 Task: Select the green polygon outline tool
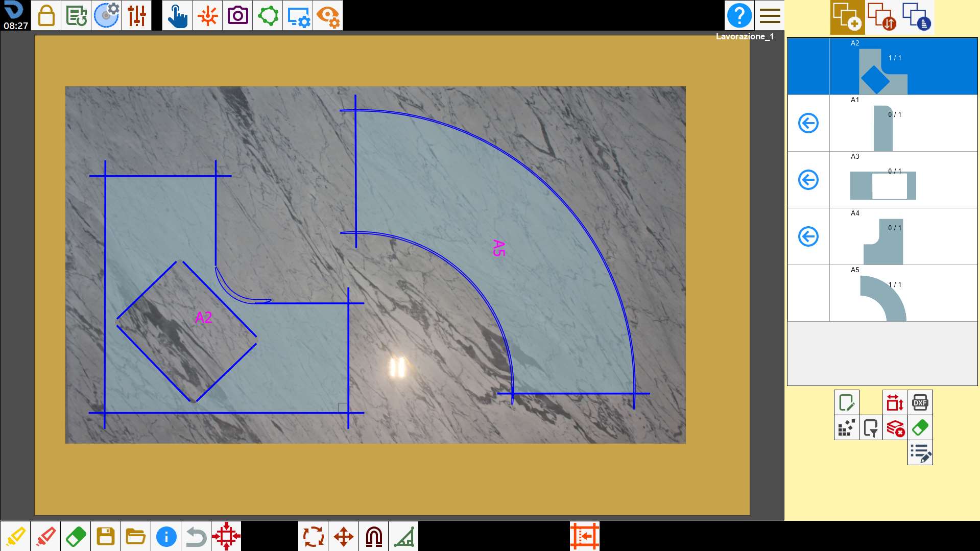pos(268,15)
